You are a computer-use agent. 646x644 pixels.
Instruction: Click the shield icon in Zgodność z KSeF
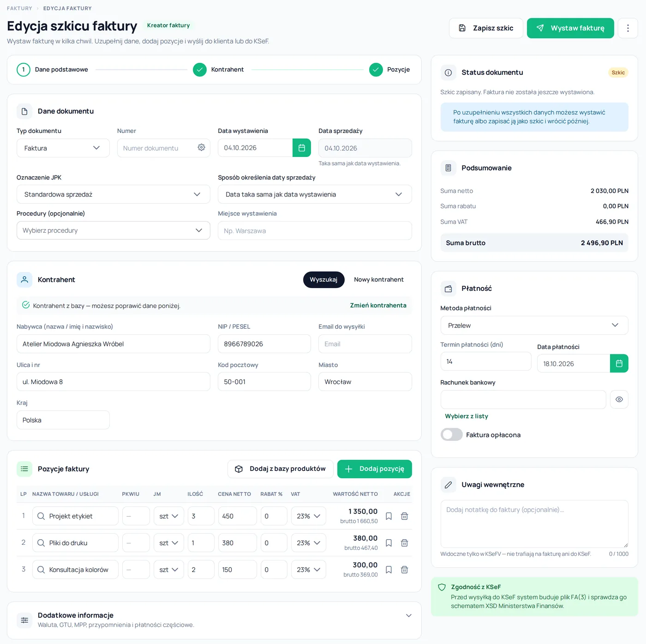click(x=442, y=587)
